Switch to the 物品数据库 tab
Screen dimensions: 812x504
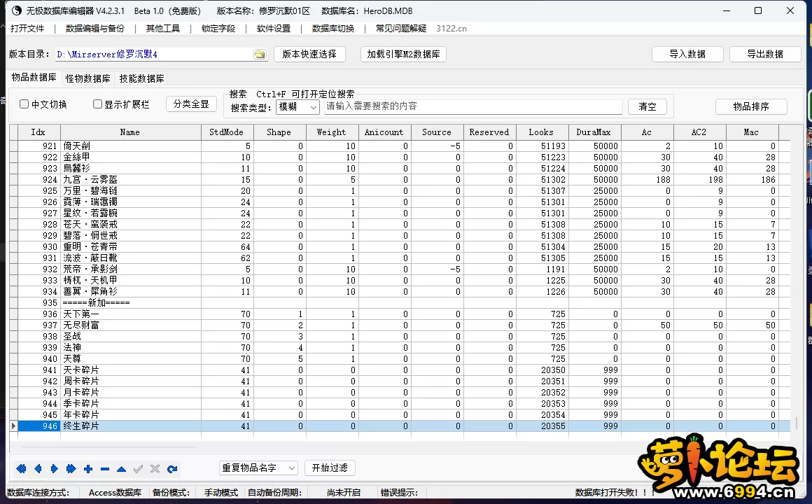point(34,78)
